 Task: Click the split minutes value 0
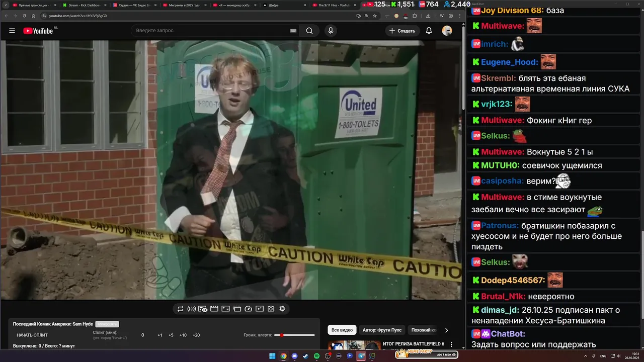point(142,335)
